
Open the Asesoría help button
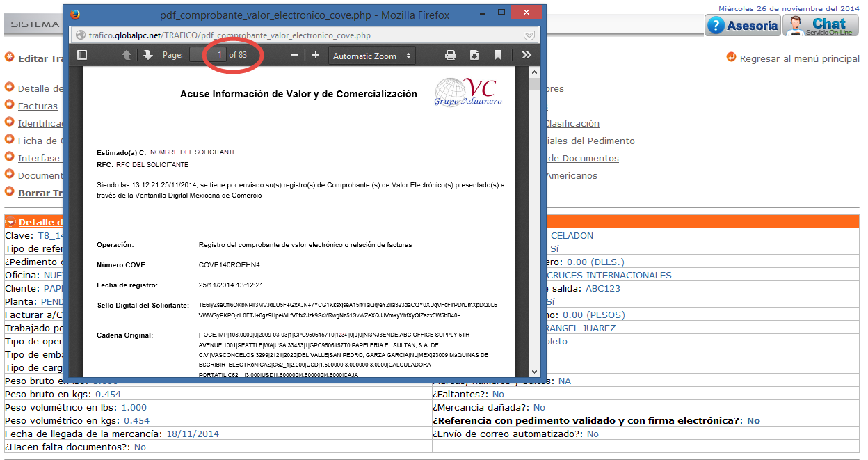[743, 26]
